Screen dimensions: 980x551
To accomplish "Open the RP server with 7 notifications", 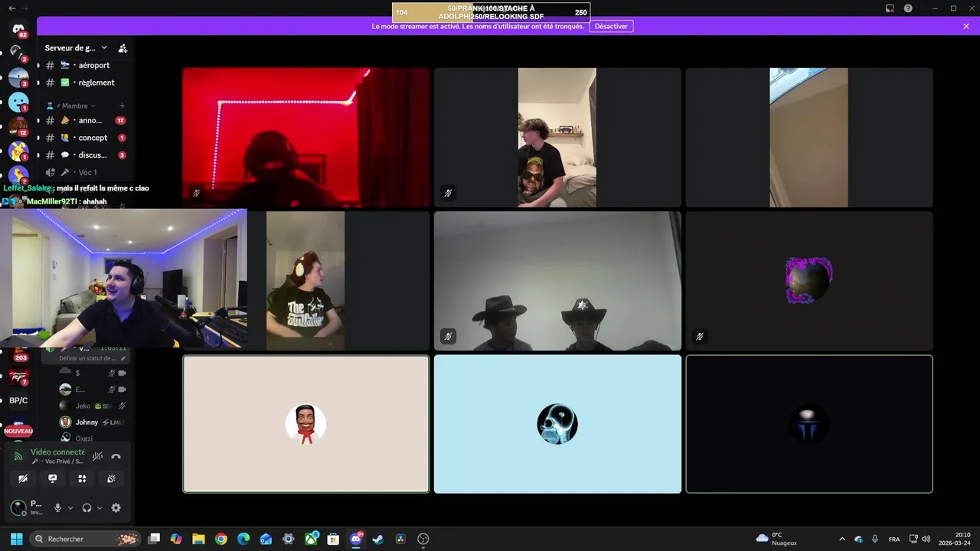I will tap(18, 377).
